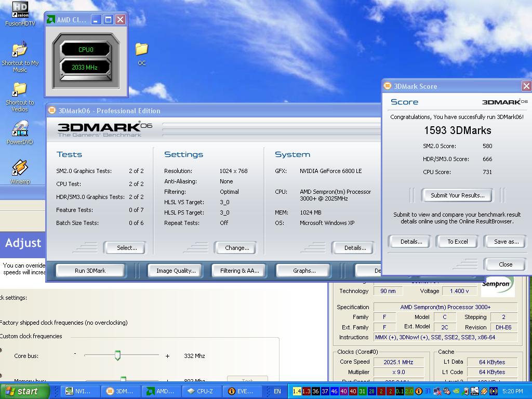
Task: Click the network disconnected tray icon
Action: 437,391
